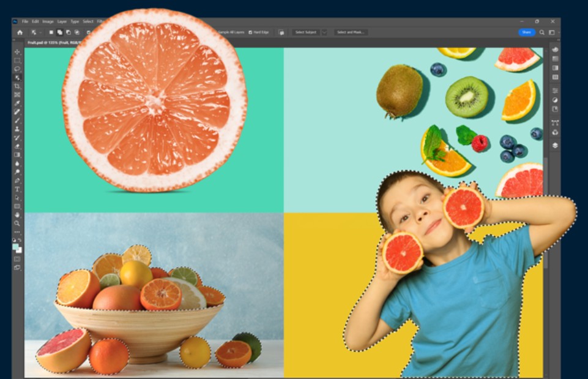Screen dimensions: 588x379
Task: Swap foreground and background colors
Action: [20, 240]
